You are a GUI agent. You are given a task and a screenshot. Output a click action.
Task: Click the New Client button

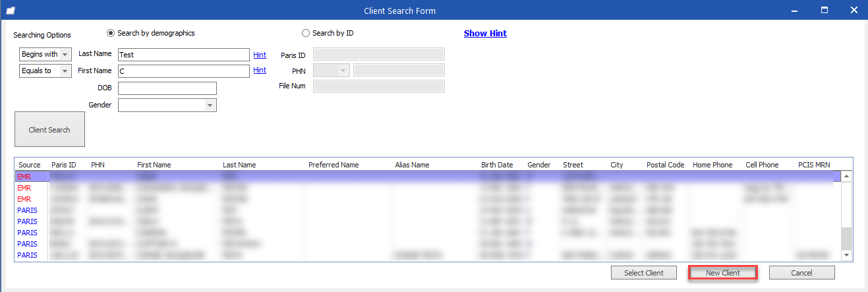click(723, 273)
